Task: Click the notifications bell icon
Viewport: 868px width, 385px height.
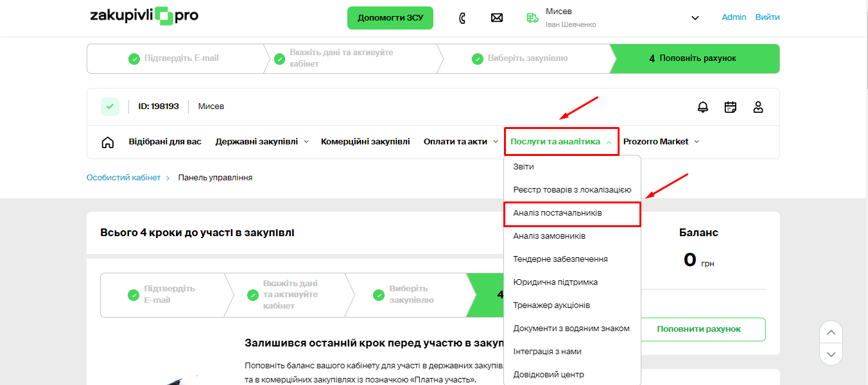Action: tap(703, 107)
